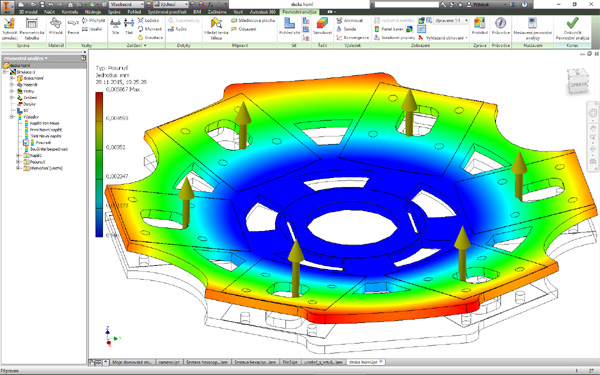Switch to raměno.ipt document tab
This screenshot has width=600, height=375.
(170, 362)
